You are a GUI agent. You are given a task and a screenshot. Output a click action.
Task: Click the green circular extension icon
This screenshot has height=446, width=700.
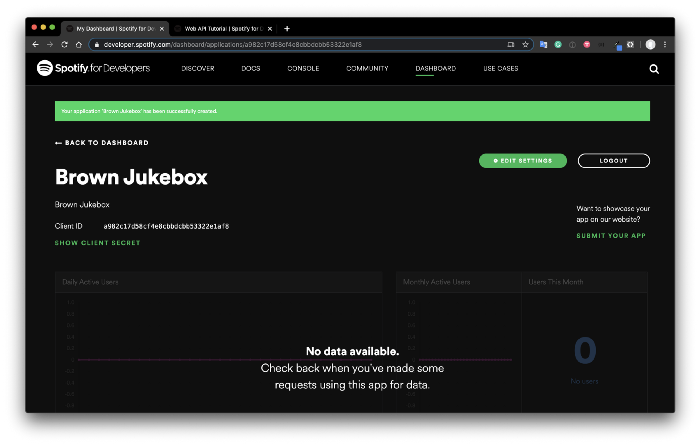click(558, 44)
